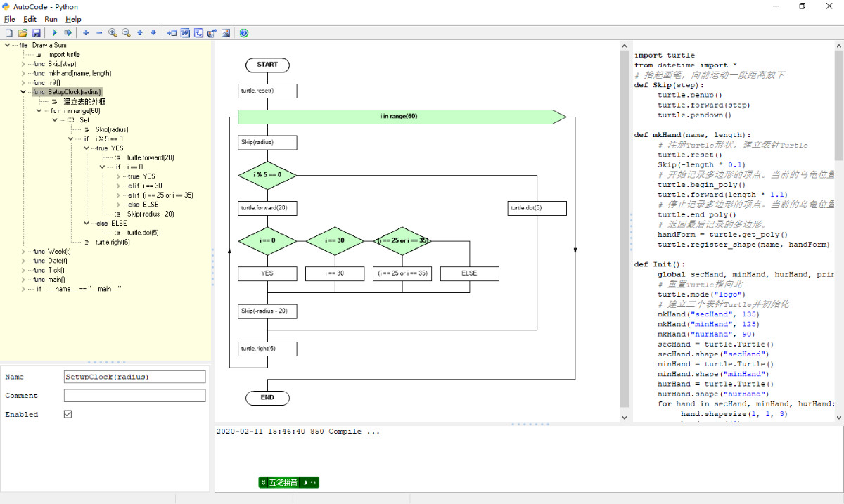Open the Run menu
Image resolution: width=844 pixels, height=504 pixels.
50,19
